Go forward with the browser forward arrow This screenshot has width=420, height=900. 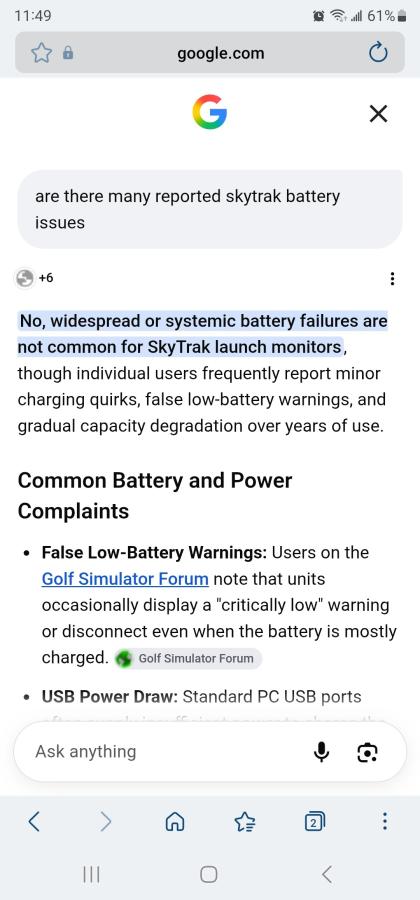[106, 822]
